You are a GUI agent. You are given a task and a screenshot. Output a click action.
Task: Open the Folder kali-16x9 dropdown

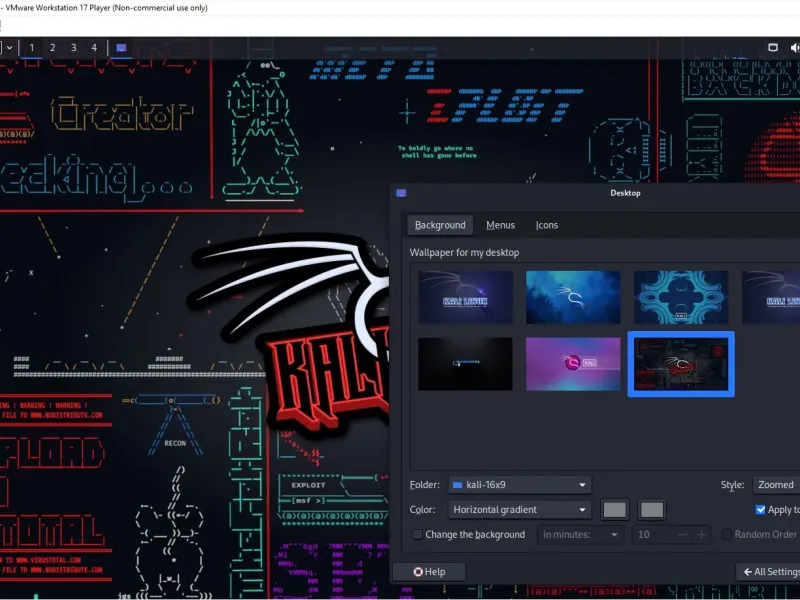[519, 485]
